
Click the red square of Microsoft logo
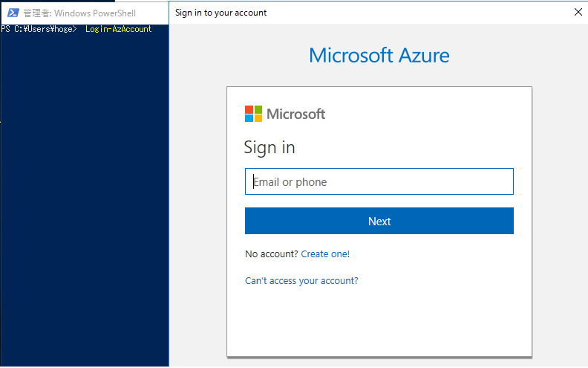249,109
